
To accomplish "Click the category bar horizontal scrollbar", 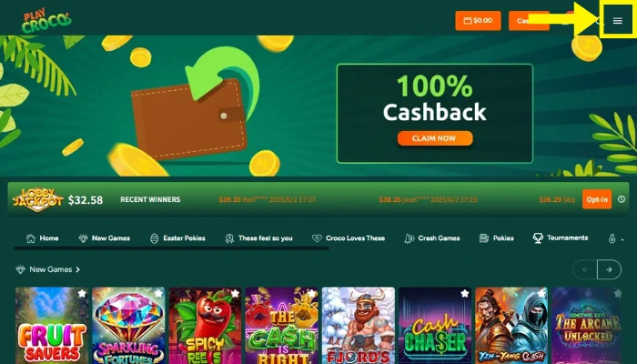I will (x=171, y=248).
